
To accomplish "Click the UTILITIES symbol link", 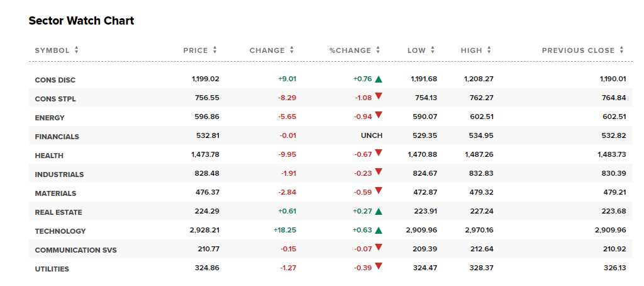I will [52, 269].
